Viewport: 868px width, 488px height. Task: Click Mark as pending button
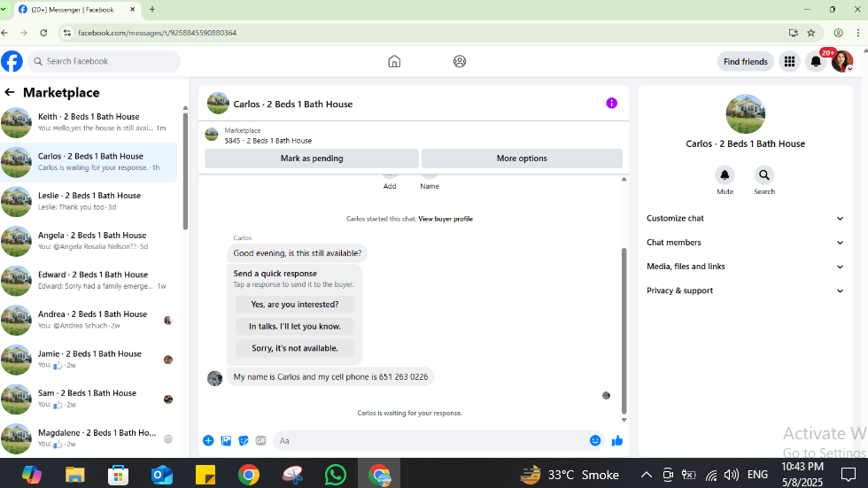click(312, 159)
